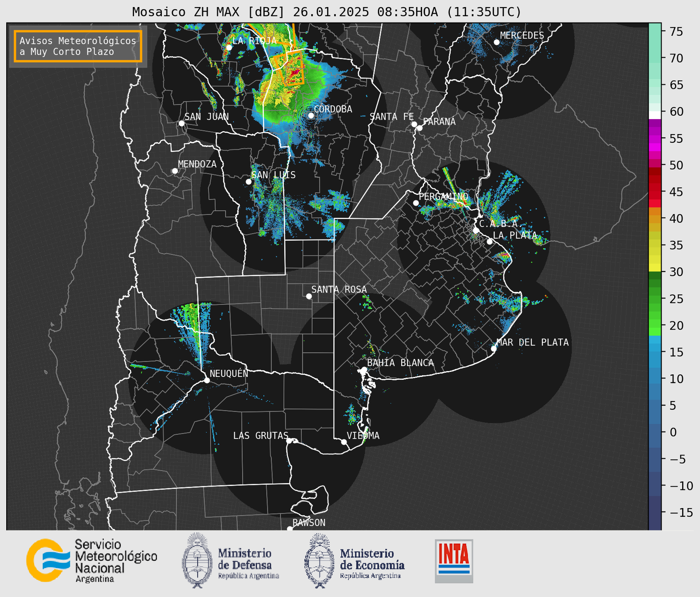The image size is (700, 597).
Task: Click the magenta 55 dBZ colorbar segment
Action: [x=655, y=138]
